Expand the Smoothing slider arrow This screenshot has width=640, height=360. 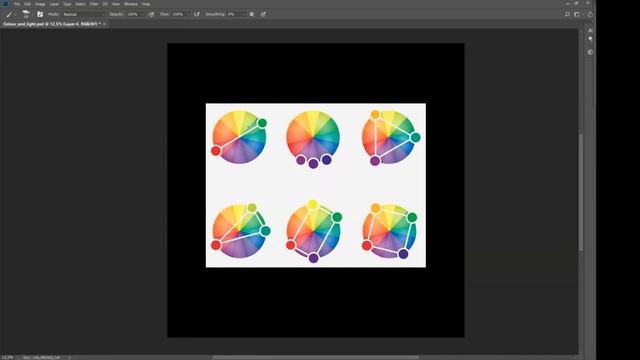pyautogui.click(x=244, y=14)
